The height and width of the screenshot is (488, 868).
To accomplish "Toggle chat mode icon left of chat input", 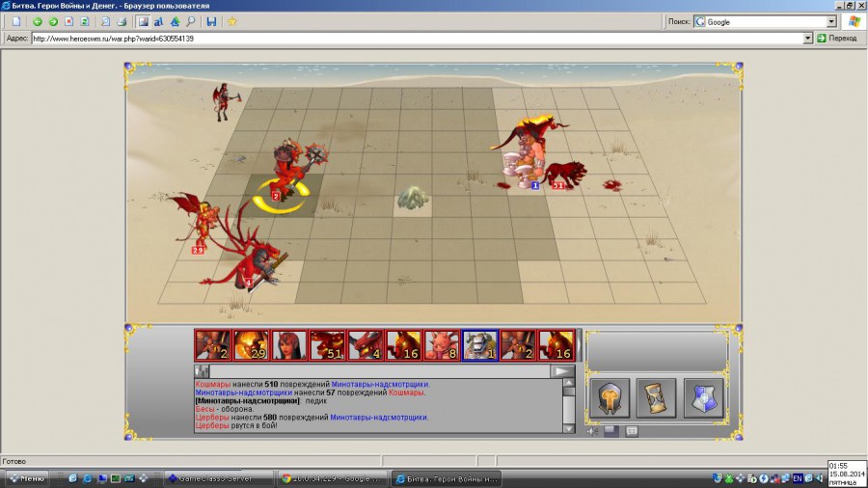I will [x=203, y=371].
